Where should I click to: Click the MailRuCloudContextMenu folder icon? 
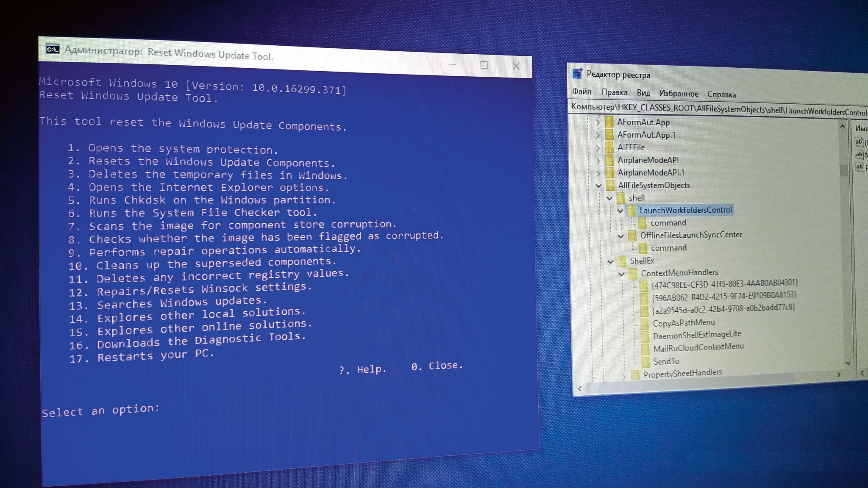click(x=645, y=349)
